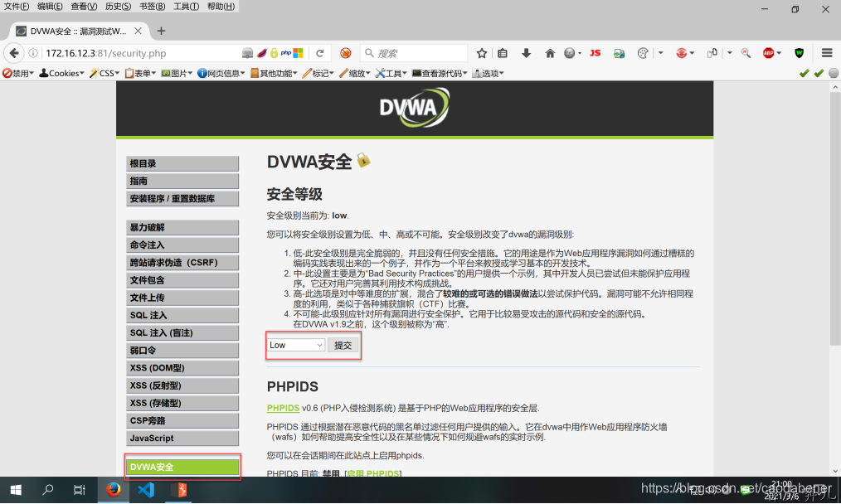This screenshot has height=504, width=841.
Task: Expand the Cookies developer toolbar dropdown
Action: click(x=61, y=74)
